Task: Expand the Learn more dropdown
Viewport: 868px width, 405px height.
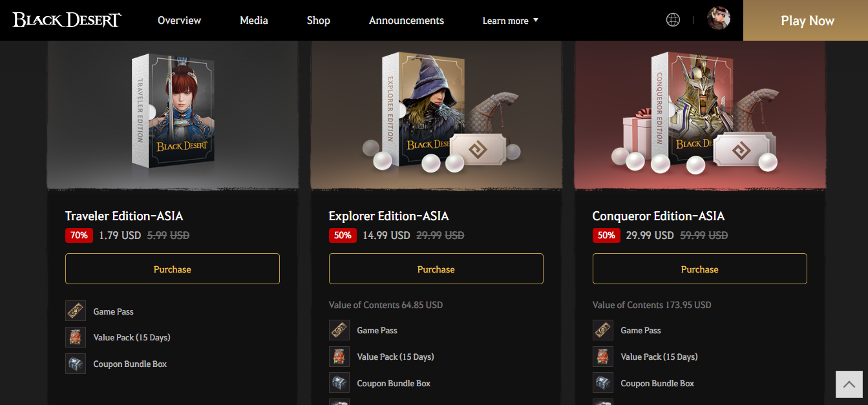Action: click(510, 21)
